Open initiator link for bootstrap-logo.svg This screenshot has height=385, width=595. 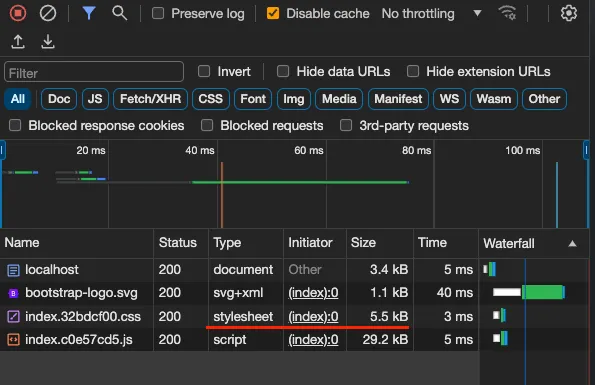[313, 293]
